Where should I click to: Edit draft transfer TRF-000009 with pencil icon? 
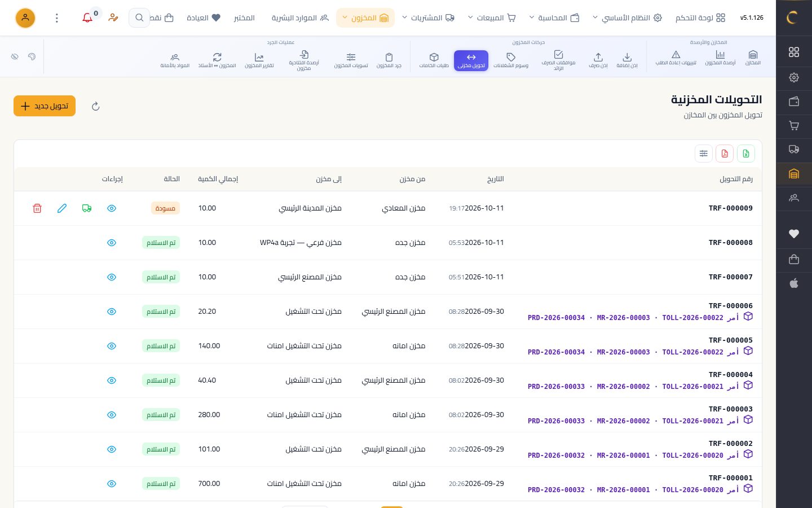point(62,208)
